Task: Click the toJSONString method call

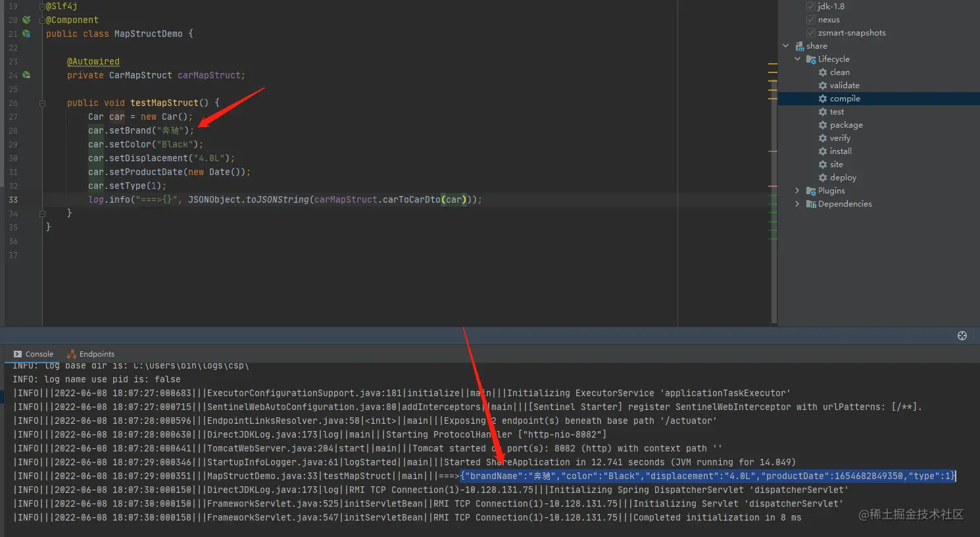Action: click(x=278, y=199)
